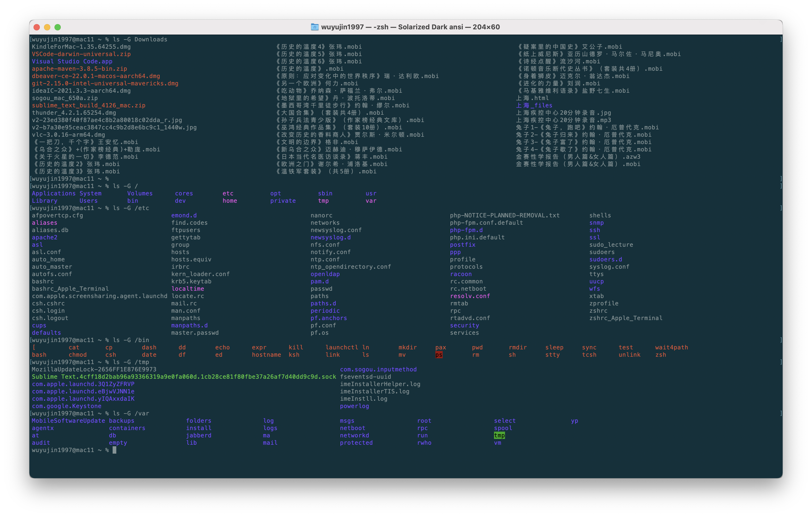
Task: Click the yellow minimize window button
Action: tap(47, 27)
